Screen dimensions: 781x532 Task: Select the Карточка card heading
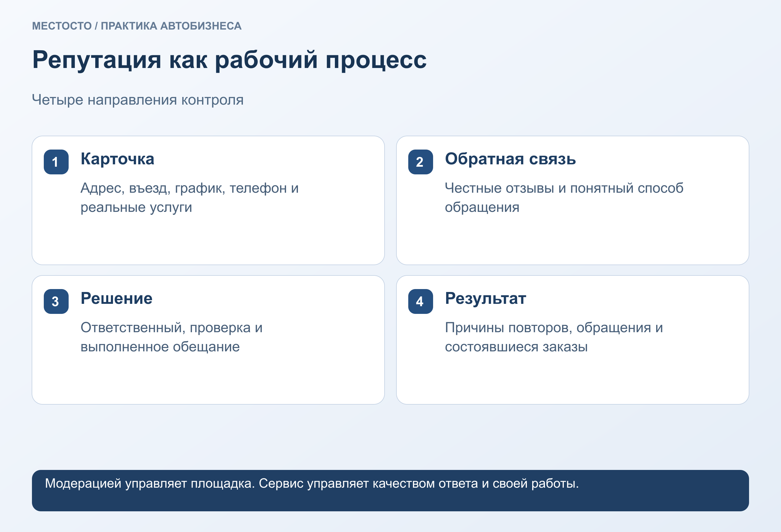[x=117, y=159]
